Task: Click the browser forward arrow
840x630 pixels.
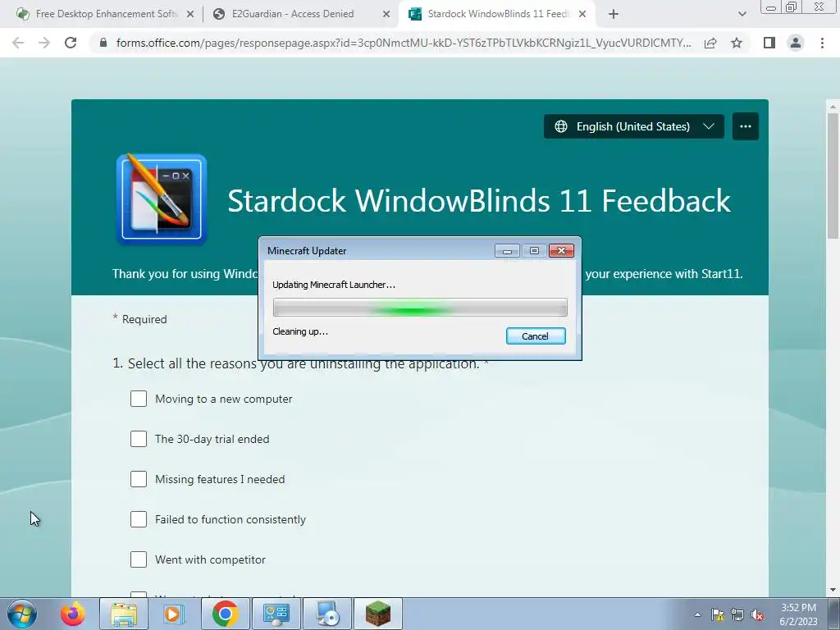Action: click(44, 43)
